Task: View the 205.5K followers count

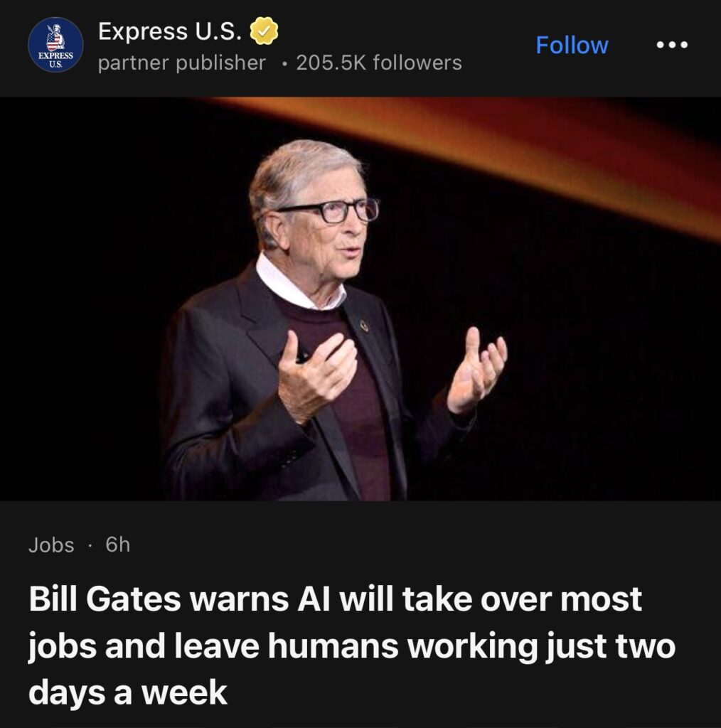Action: coord(379,63)
